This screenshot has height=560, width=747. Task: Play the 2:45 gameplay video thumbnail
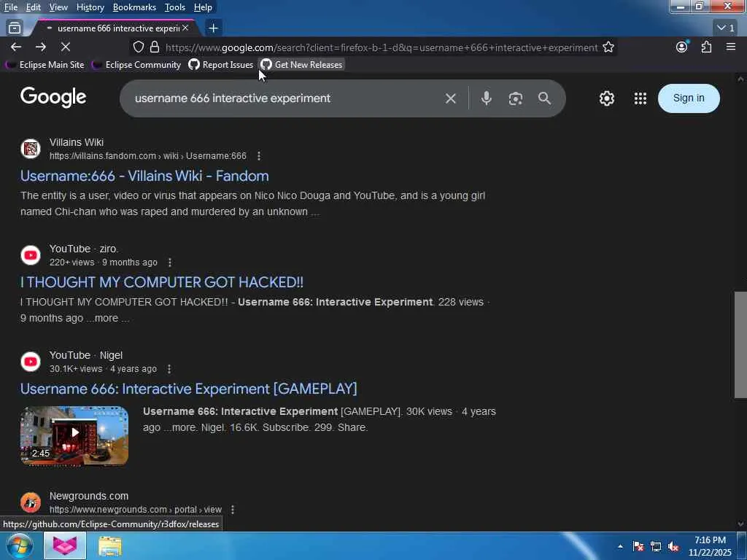[x=74, y=436]
